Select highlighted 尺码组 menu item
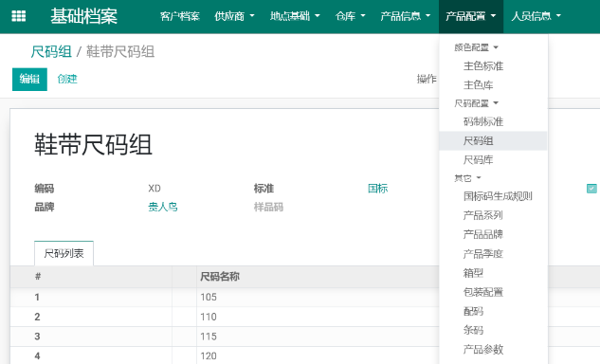The height and width of the screenshot is (364, 600). pyautogui.click(x=493, y=141)
